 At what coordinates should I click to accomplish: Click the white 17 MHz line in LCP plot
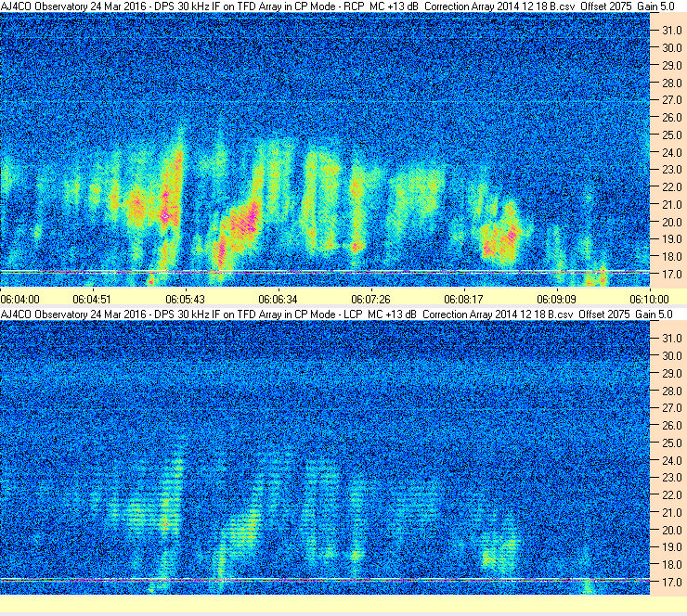click(x=325, y=580)
